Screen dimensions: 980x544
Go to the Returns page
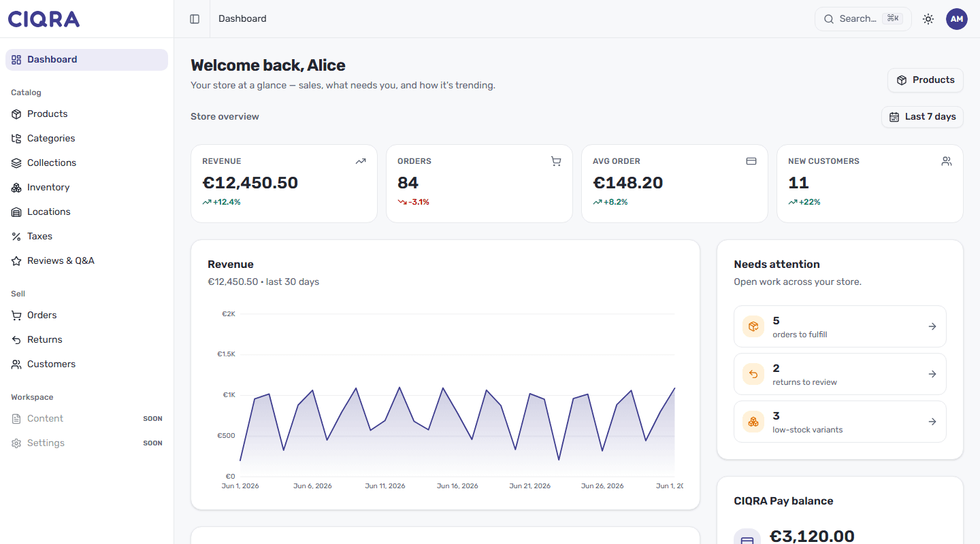tap(86, 340)
